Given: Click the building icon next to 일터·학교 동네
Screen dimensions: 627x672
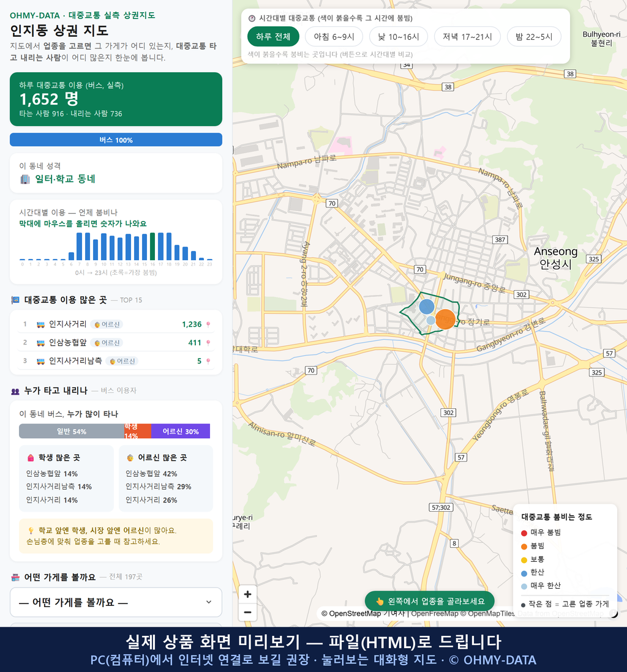Looking at the screenshot, I should pyautogui.click(x=25, y=179).
